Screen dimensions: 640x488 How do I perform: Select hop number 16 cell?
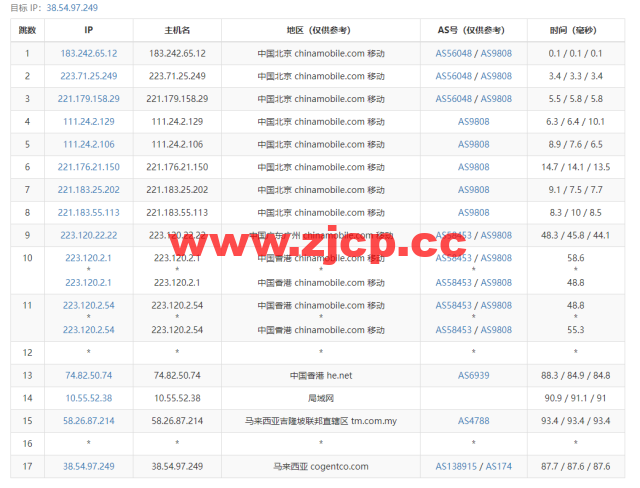pyautogui.click(x=27, y=444)
